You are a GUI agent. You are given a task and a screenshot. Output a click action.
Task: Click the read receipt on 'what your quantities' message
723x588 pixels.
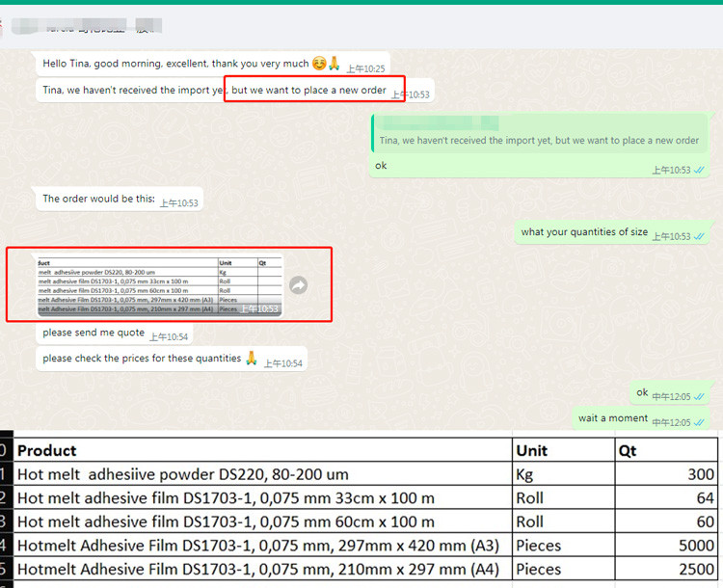click(x=699, y=236)
